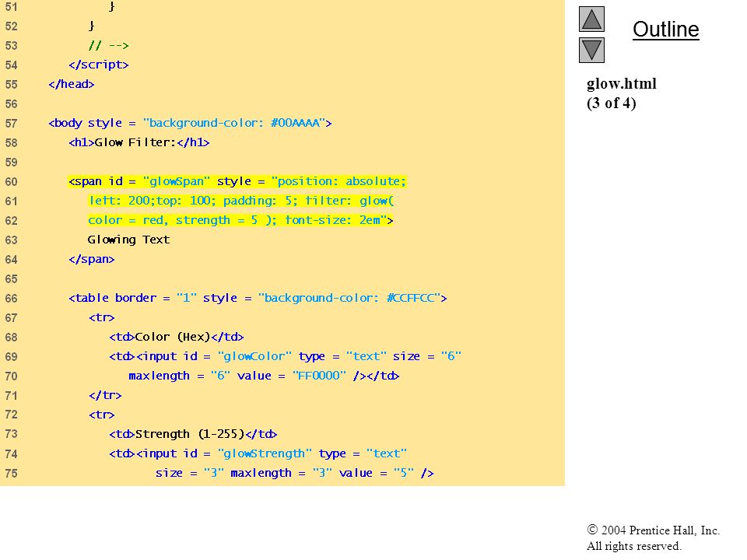Screen dimensions: 747x560
Task: Click the maxlength value FF0000 line
Action: pos(264,376)
